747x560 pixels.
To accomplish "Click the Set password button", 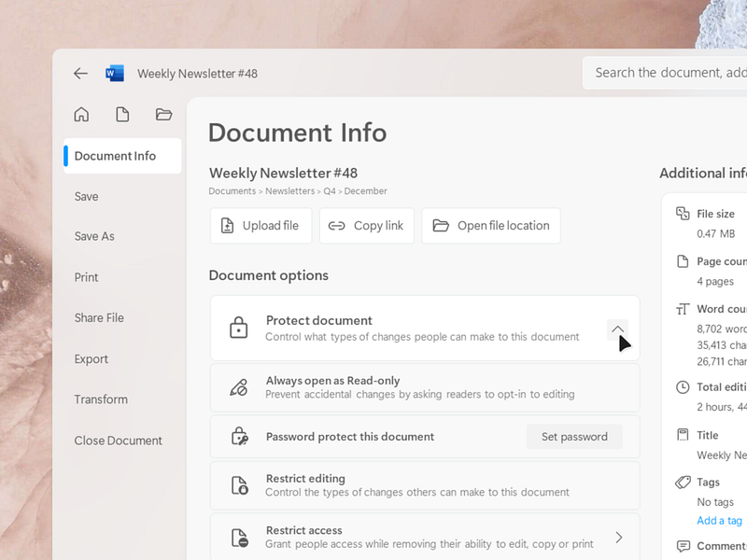I will pyautogui.click(x=574, y=436).
